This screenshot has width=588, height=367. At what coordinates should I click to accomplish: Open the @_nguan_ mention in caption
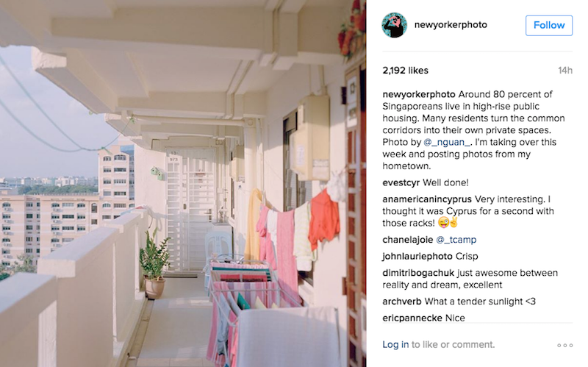tap(447, 142)
